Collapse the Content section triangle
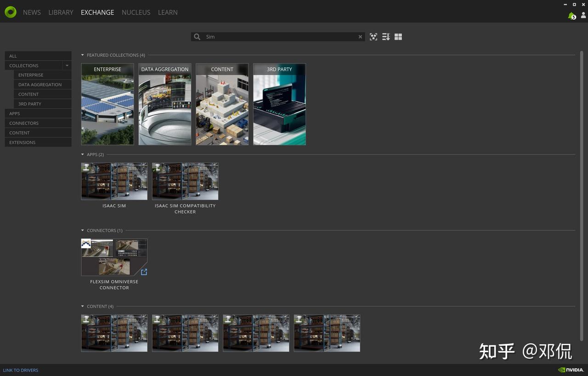This screenshot has height=376, width=588. click(x=83, y=306)
